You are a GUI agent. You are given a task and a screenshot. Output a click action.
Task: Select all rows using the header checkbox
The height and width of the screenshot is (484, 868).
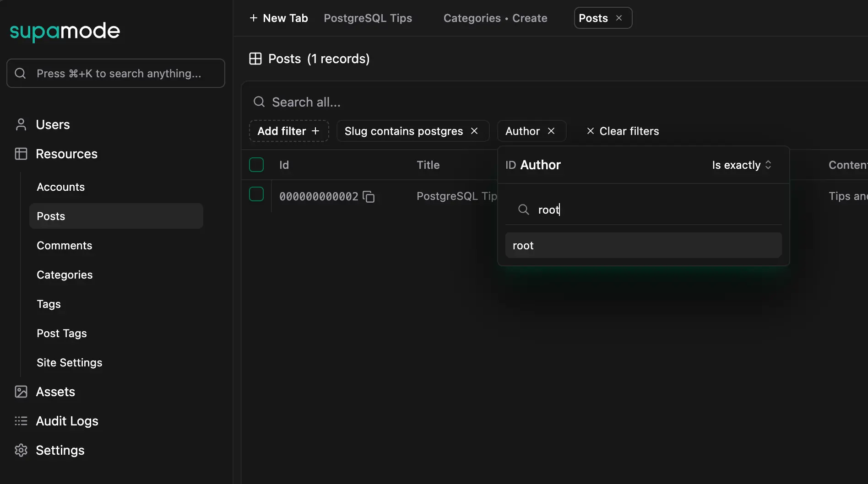click(256, 165)
